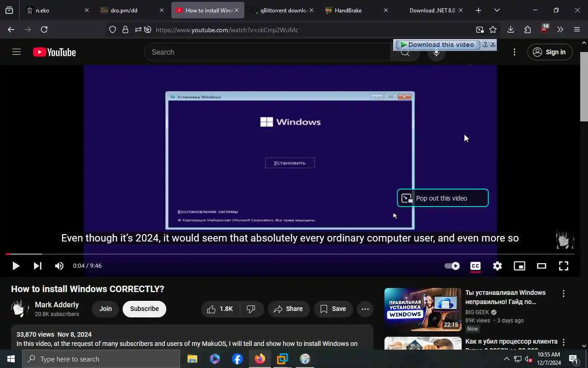Open the Firefox downloads panel
Viewport: 588px width, 368px height.
tap(510, 29)
